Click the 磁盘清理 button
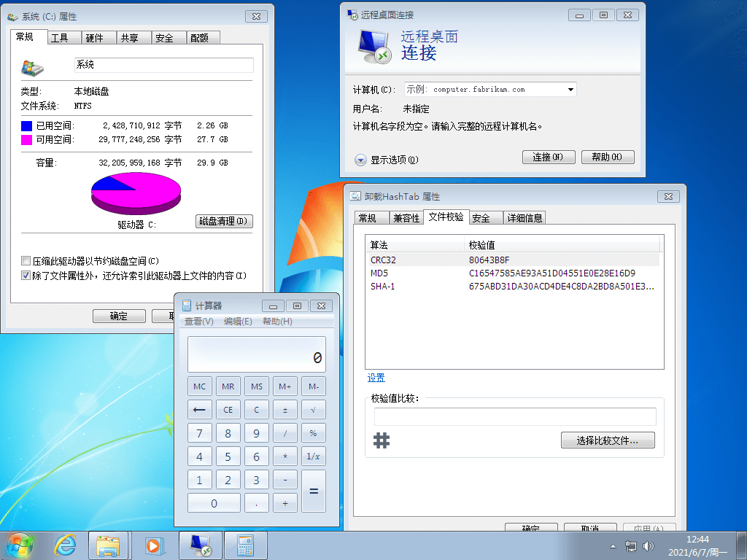This screenshot has height=560, width=747. click(x=224, y=221)
